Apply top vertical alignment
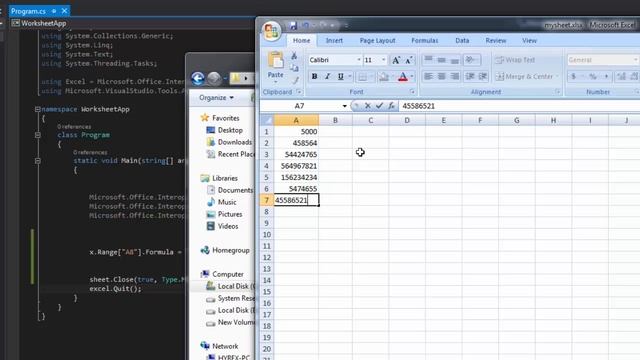 pos(428,60)
